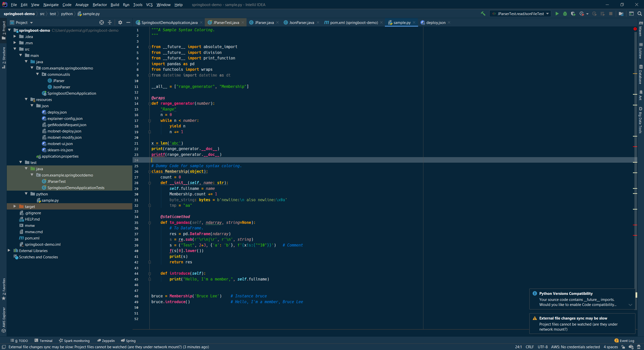
Task: Toggle tool window bars via bottom-left corner icon
Action: click(4, 347)
